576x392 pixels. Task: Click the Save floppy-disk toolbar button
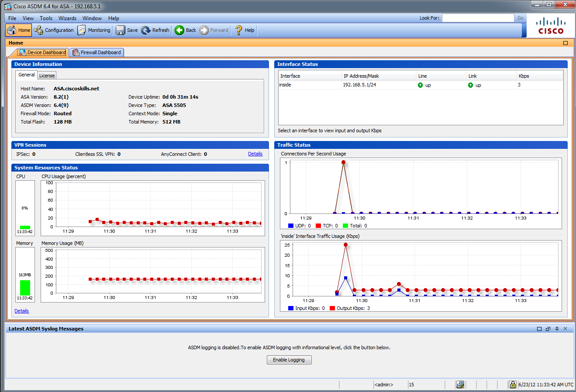click(127, 30)
